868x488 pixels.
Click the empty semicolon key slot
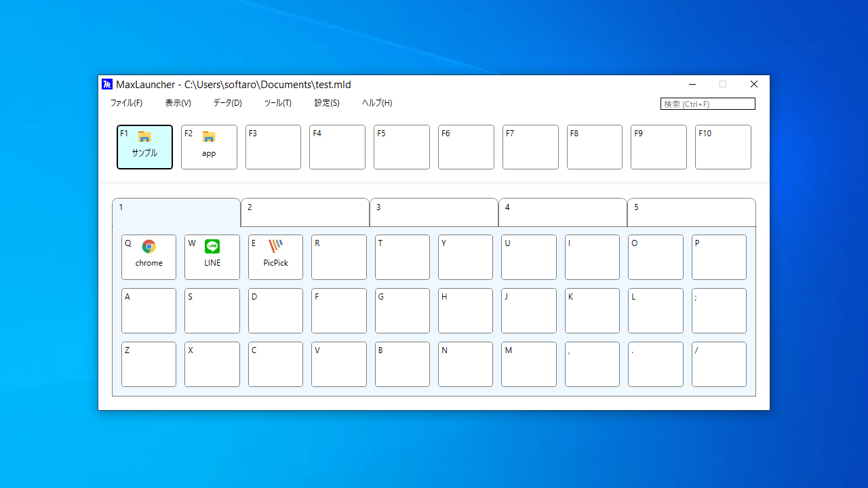719,310
